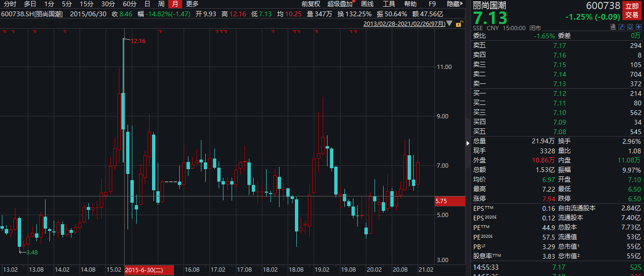Open the 更多 more periods menu
This screenshot has height=276, width=644.
coord(192,4)
